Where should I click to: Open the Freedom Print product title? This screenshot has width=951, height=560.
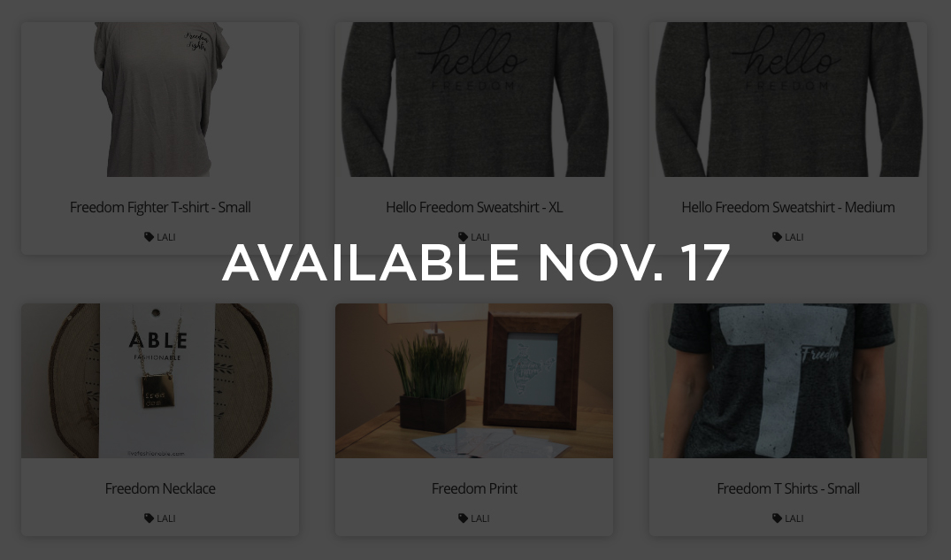coord(474,488)
